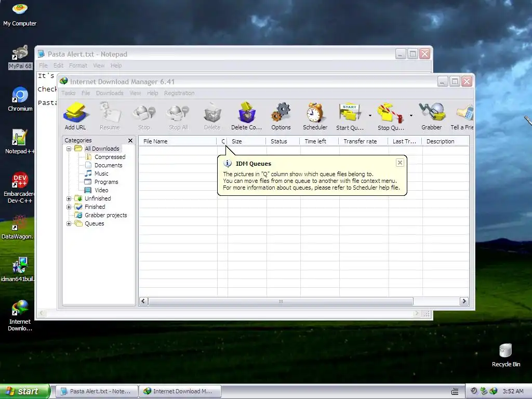Screen dimensions: 532x399
Task: Select the My Computer desktop icon
Action: pos(20,14)
